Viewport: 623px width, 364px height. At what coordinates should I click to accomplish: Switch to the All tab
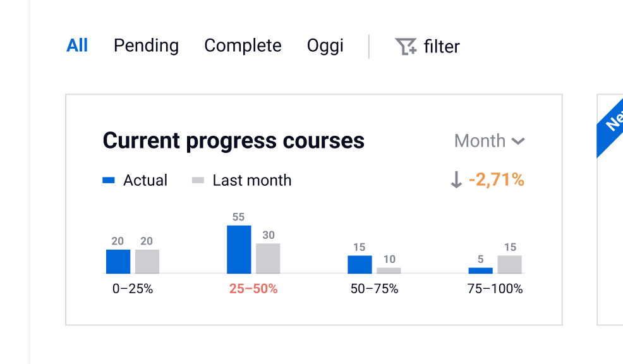coord(77,45)
